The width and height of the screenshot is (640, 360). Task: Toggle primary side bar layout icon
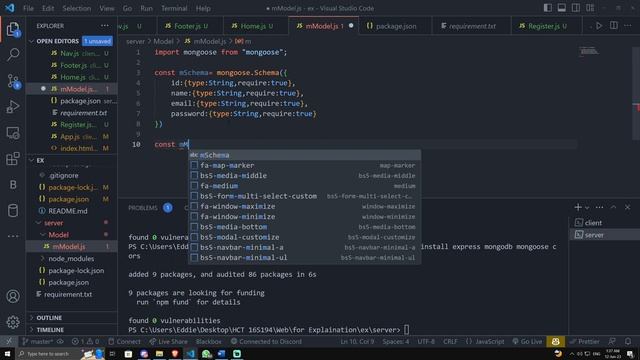click(x=548, y=8)
